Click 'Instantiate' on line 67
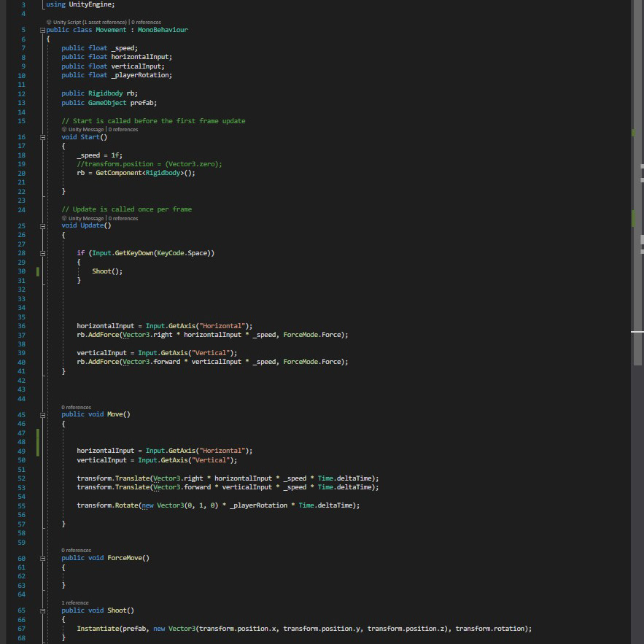Viewport: 644px width, 644px height. tap(98, 629)
